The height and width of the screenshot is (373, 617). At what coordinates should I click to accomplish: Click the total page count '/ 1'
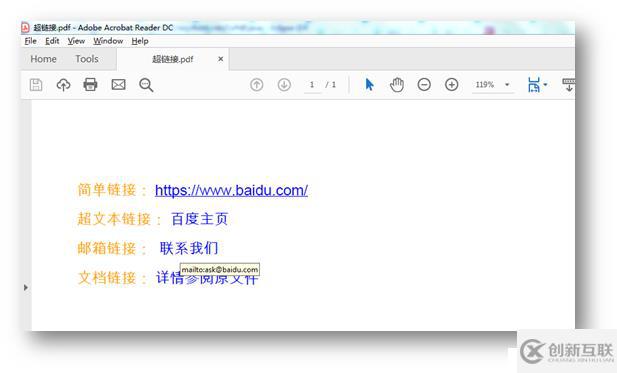(331, 85)
